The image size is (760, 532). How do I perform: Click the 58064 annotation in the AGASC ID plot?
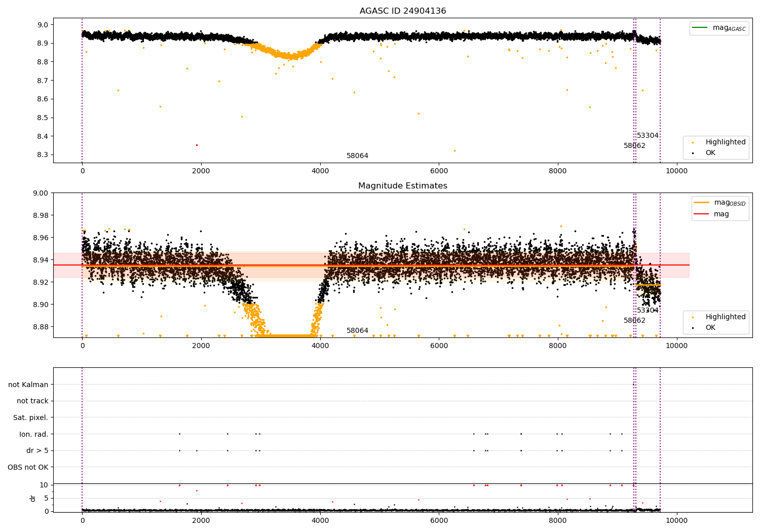coord(357,156)
